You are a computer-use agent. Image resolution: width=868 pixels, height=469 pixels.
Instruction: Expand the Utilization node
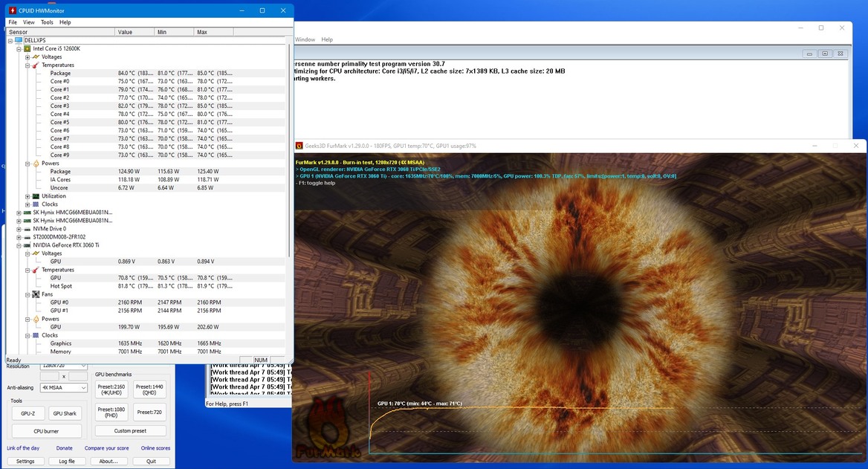(27, 196)
